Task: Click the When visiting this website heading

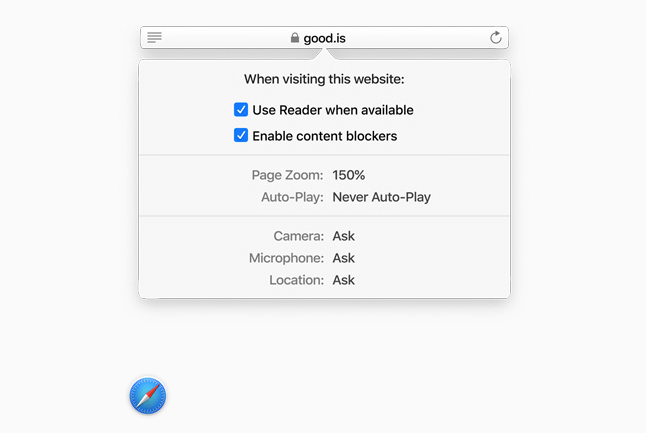Action: pos(324,79)
